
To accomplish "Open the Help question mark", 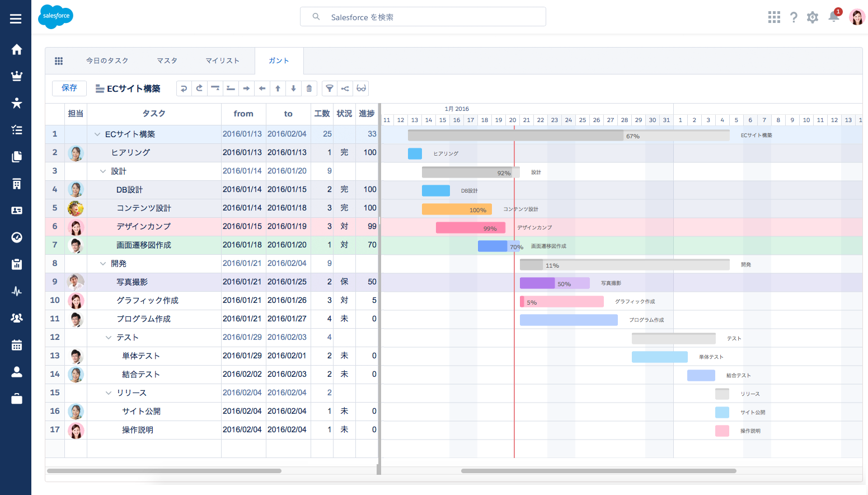I will click(x=794, y=17).
